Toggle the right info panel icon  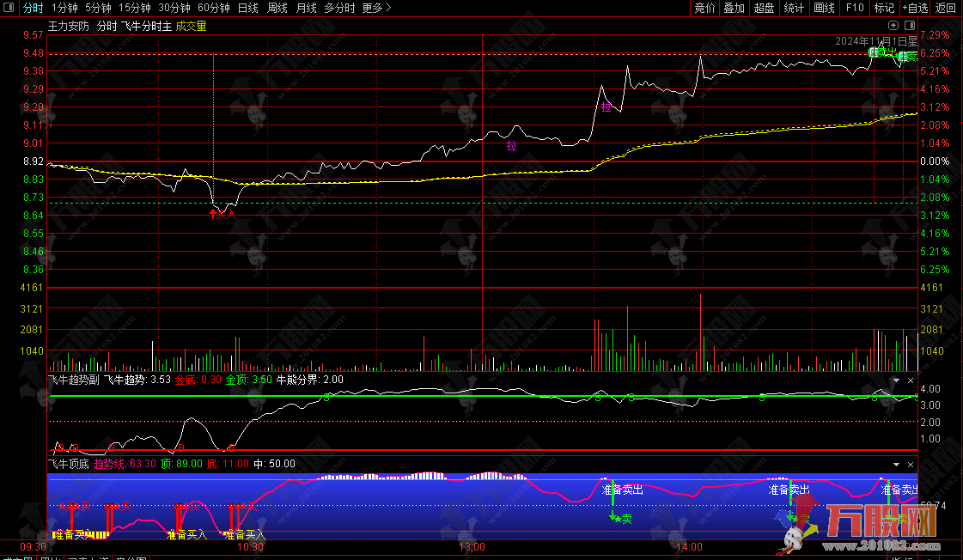click(x=910, y=25)
